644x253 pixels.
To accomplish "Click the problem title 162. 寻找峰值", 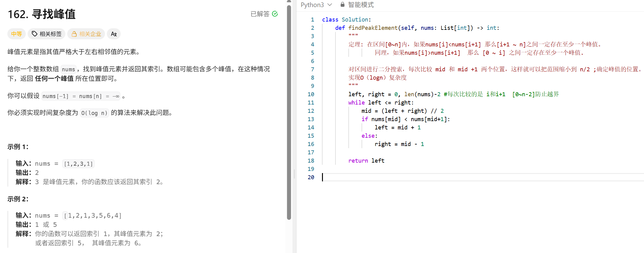I will pos(41,14).
